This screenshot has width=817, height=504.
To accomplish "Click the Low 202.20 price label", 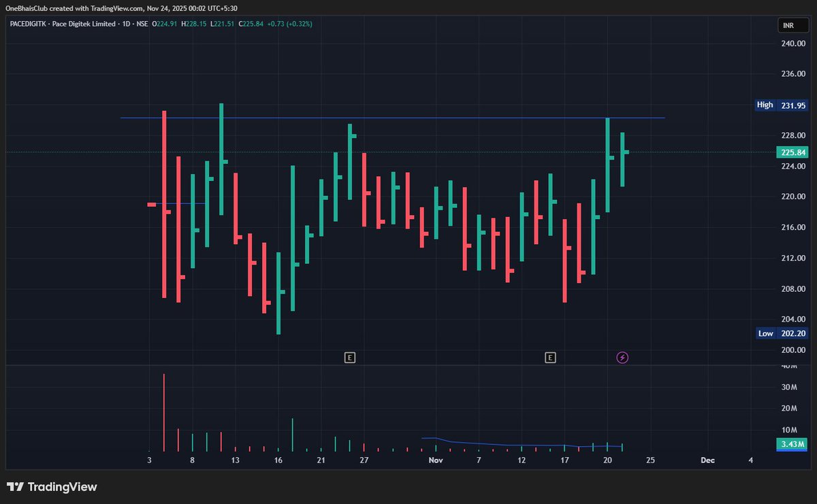I will [x=782, y=333].
